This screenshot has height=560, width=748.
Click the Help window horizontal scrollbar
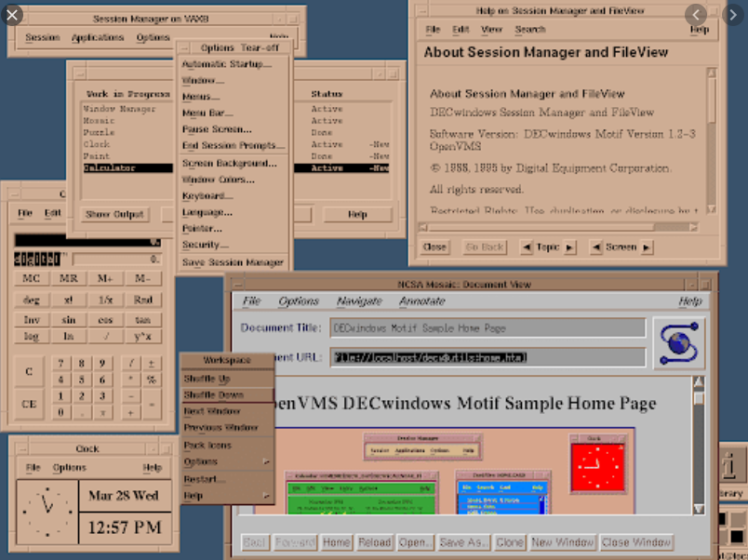[x=557, y=227]
